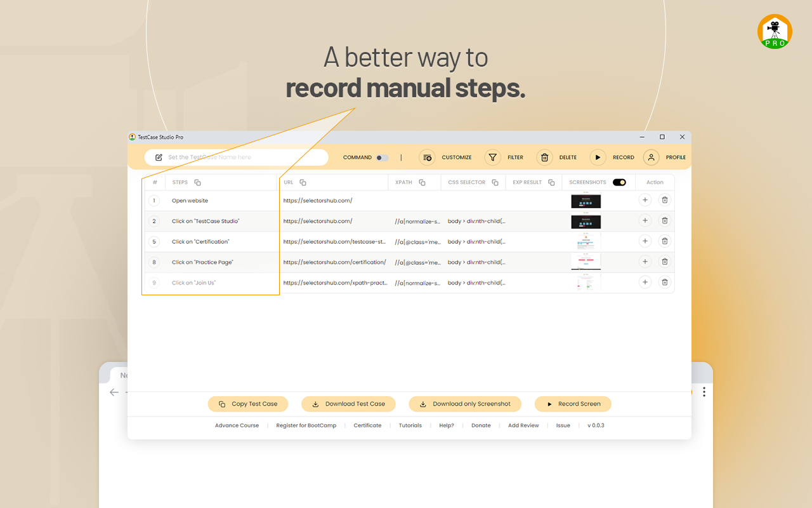Add a step after 'Open website' row
Viewport: 812px width, 508px height.
(x=645, y=199)
